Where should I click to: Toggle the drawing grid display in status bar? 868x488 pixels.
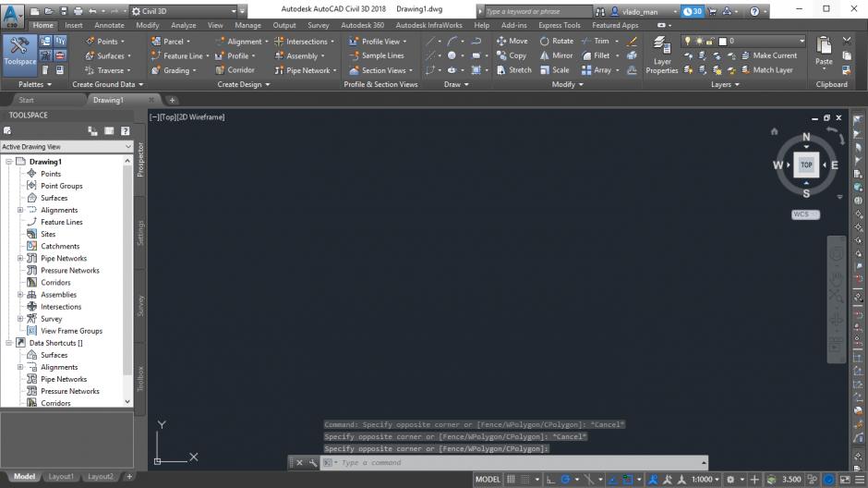tap(511, 479)
